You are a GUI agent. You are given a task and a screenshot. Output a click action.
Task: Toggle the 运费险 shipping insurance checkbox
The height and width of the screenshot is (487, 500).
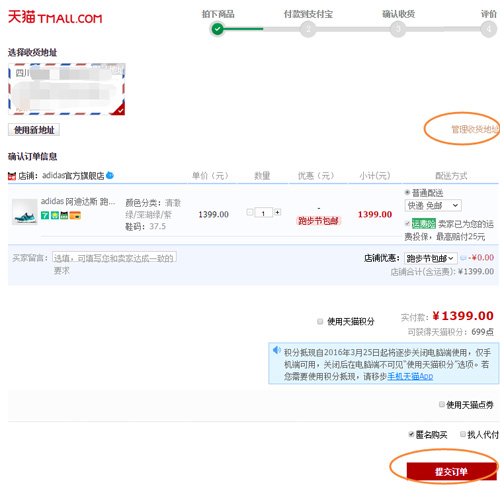(407, 223)
